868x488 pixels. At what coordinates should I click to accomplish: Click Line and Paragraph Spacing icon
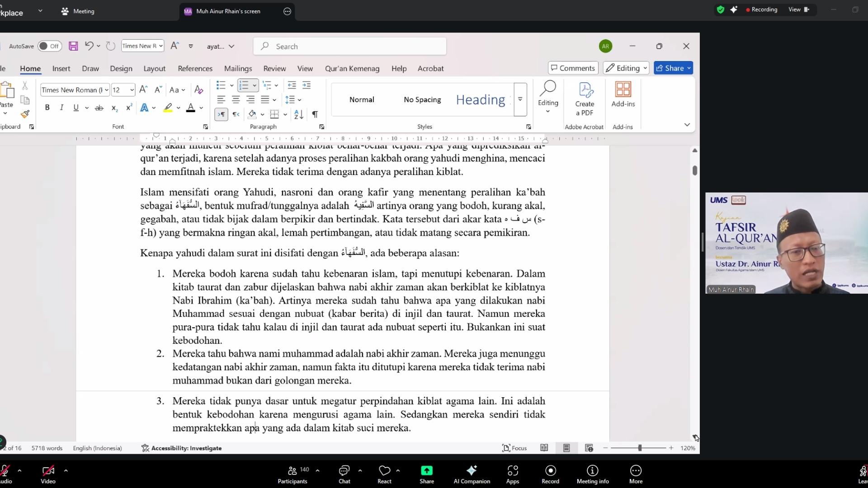pyautogui.click(x=290, y=99)
